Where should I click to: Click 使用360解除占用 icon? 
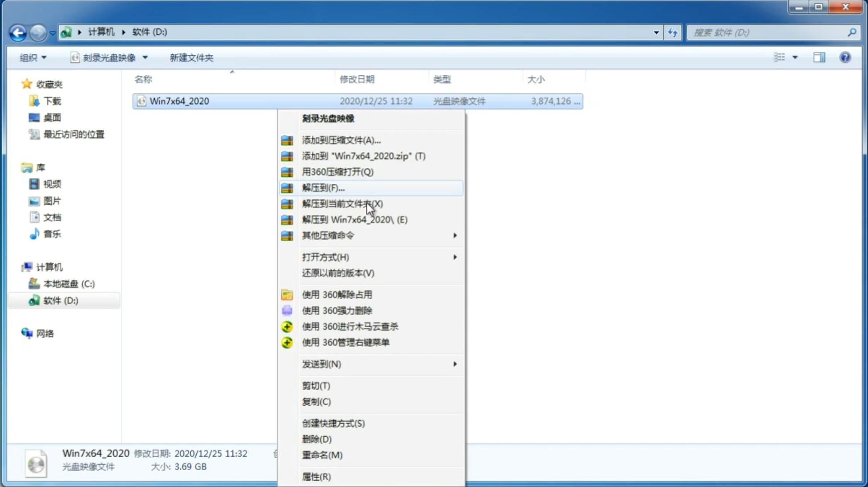click(x=287, y=294)
